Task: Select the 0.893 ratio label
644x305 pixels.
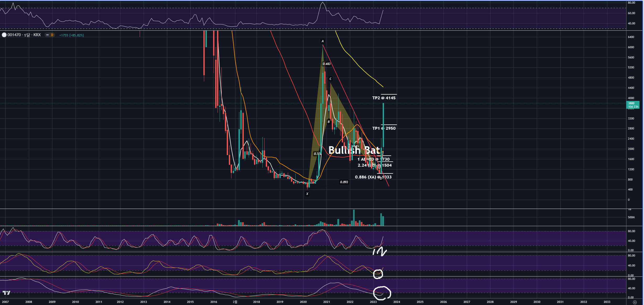Action: tap(344, 182)
